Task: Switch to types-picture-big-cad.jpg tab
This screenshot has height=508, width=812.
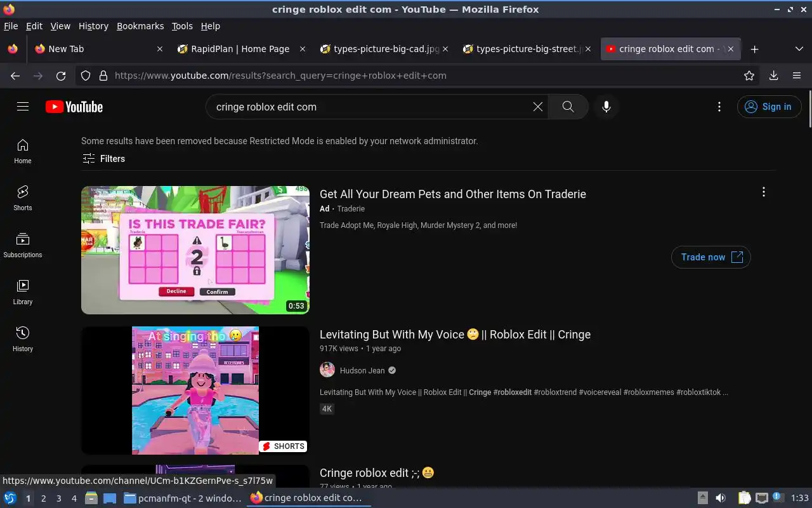Action: (384, 49)
